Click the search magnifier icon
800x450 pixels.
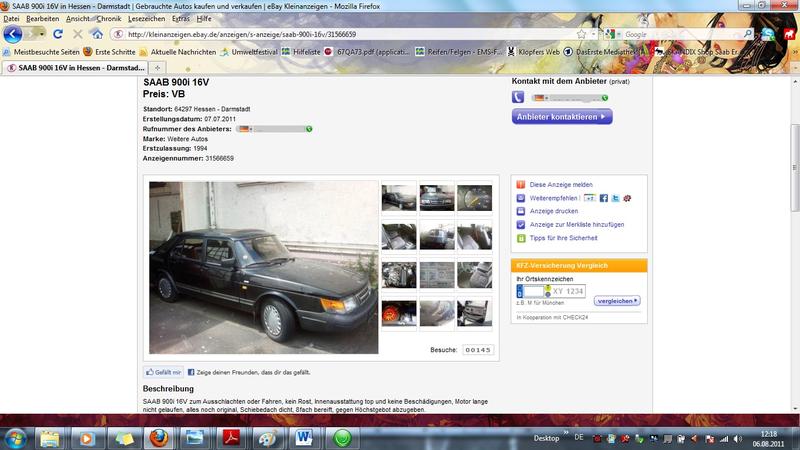pos(748,34)
